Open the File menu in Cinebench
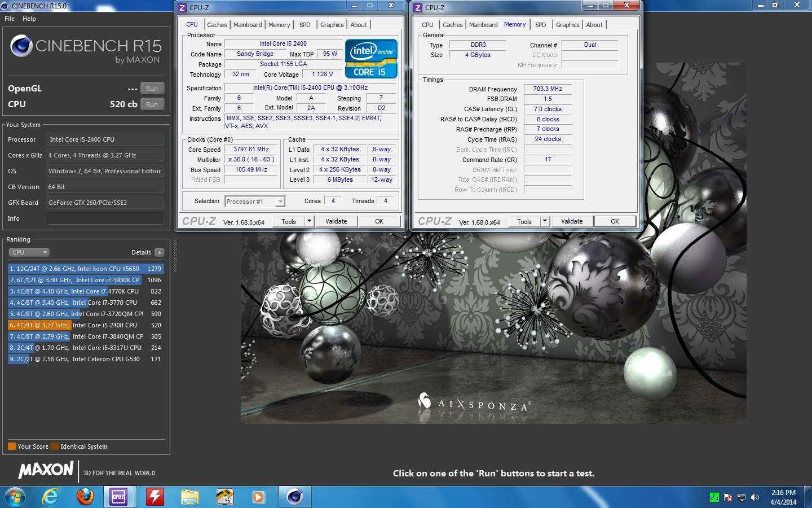Viewport: 812px width, 508px height. coord(10,19)
